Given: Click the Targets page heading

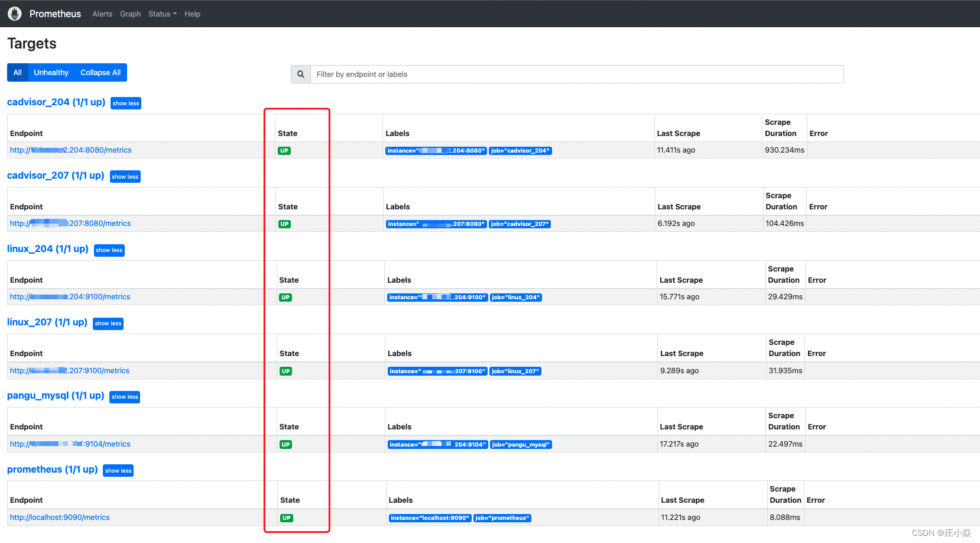Looking at the screenshot, I should [32, 44].
